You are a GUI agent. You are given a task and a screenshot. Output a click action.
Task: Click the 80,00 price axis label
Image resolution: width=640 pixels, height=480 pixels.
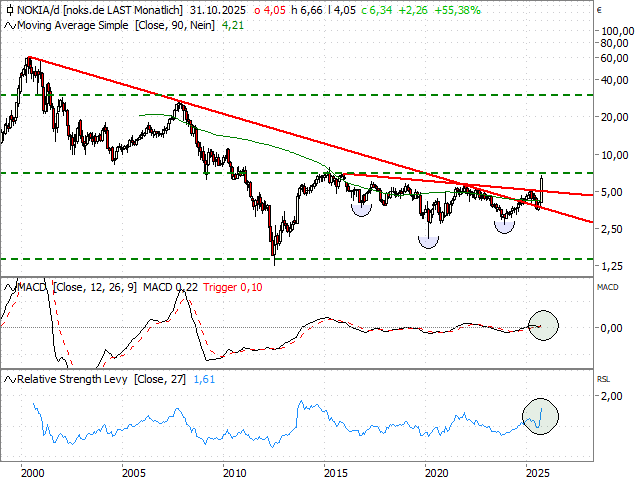[x=615, y=43]
